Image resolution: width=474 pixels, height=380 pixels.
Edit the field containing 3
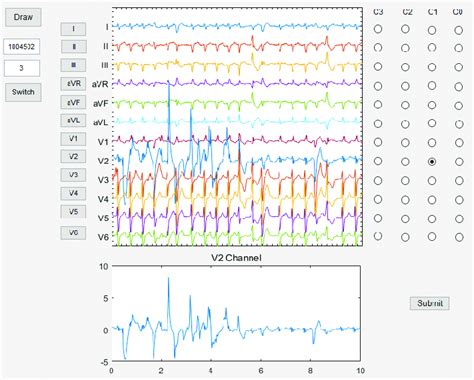pos(22,68)
